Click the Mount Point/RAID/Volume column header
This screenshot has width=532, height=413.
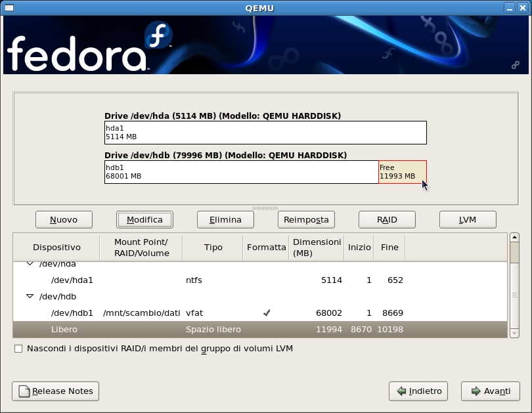[141, 247]
